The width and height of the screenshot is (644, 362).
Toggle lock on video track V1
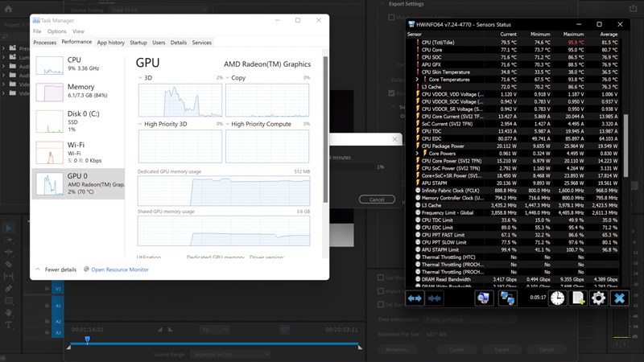47,288
